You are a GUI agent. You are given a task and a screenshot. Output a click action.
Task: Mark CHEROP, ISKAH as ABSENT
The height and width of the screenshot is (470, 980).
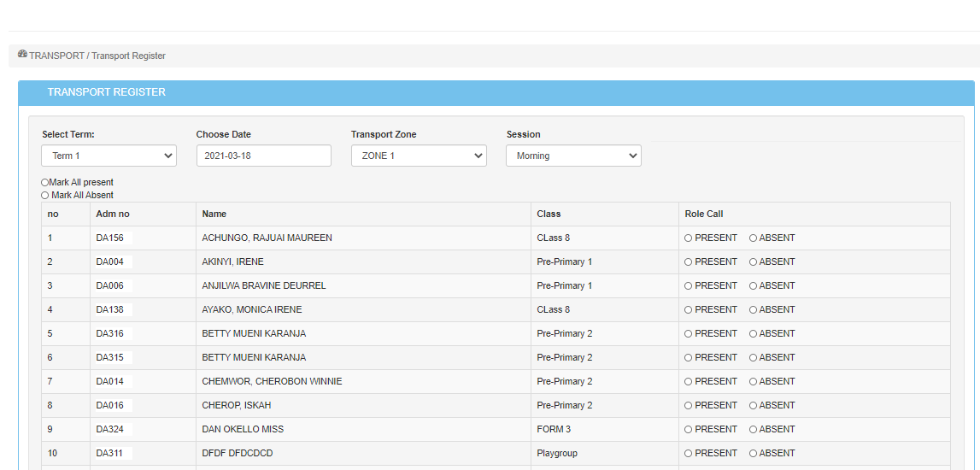753,406
